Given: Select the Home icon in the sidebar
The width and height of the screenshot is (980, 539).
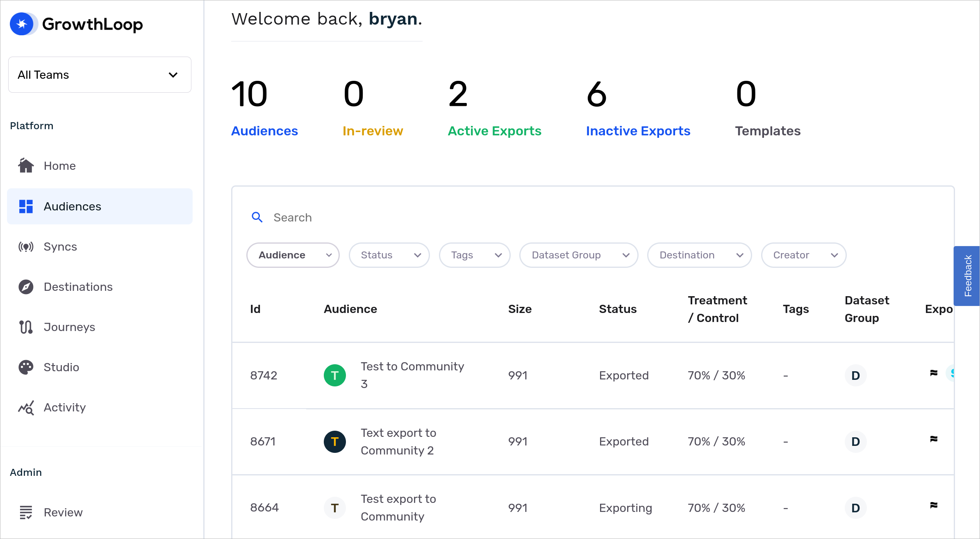Looking at the screenshot, I should tap(26, 166).
